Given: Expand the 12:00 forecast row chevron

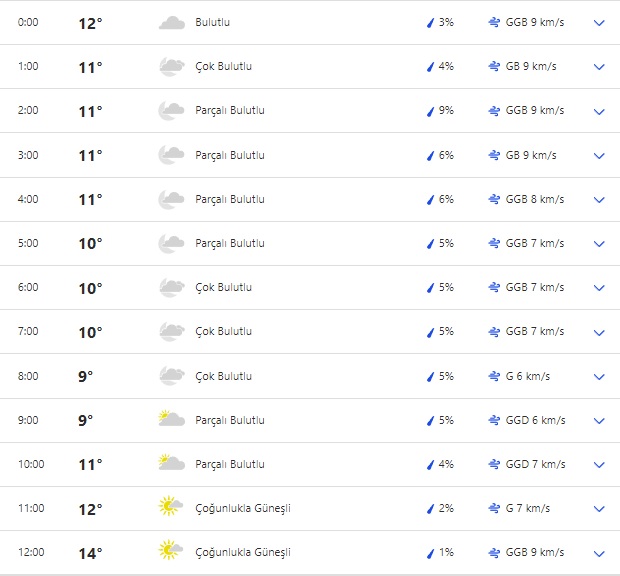Looking at the screenshot, I should coord(599,553).
